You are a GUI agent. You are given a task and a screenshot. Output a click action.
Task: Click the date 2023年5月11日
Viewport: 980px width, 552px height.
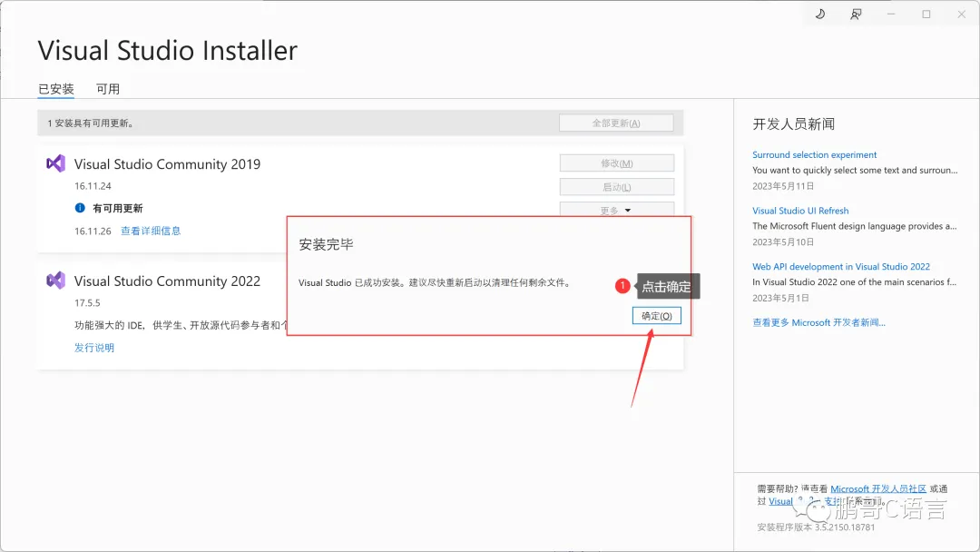[x=783, y=186]
